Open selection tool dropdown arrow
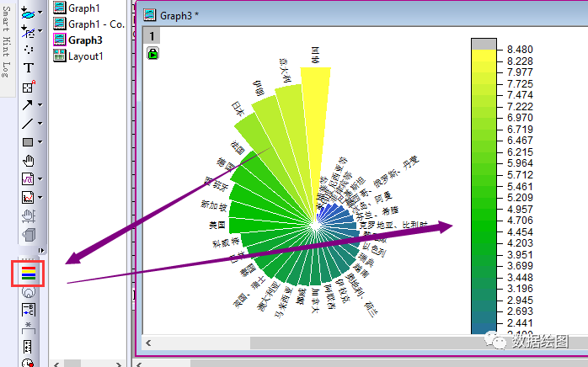Image resolution: width=588 pixels, height=367 pixels. pos(40,13)
